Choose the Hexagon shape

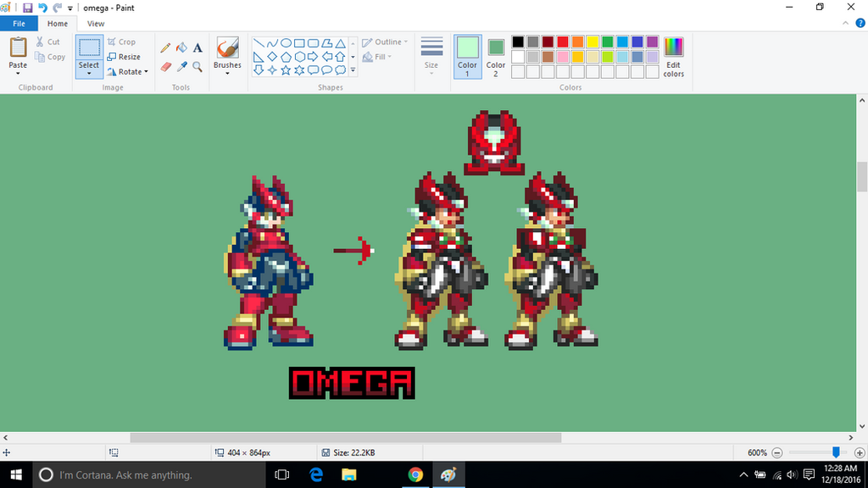(x=299, y=57)
